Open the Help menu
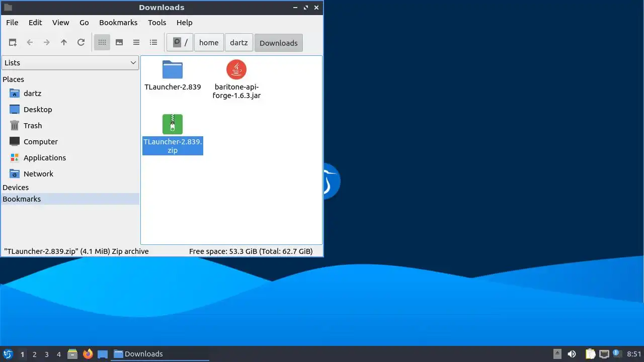The image size is (644, 362). 185,23
